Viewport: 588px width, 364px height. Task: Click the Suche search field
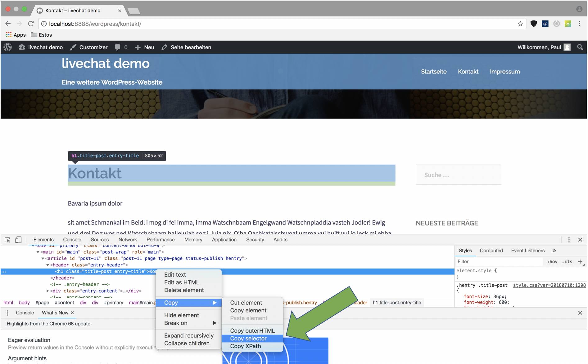458,175
